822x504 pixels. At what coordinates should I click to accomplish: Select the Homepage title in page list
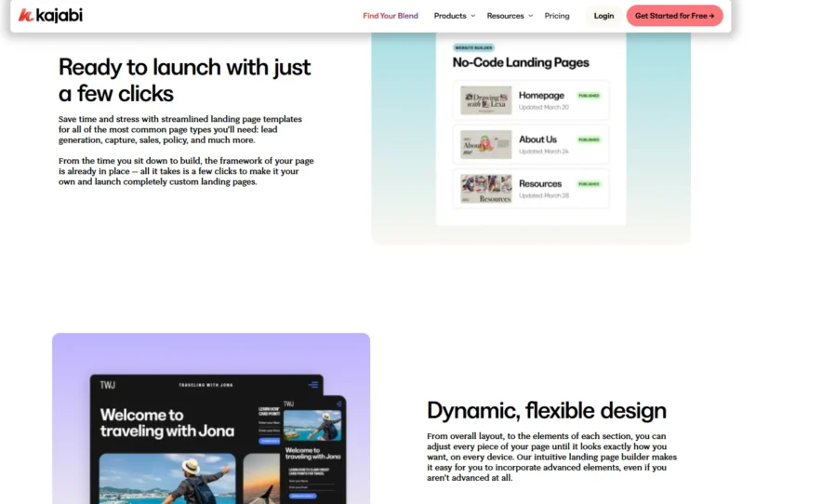pos(541,96)
